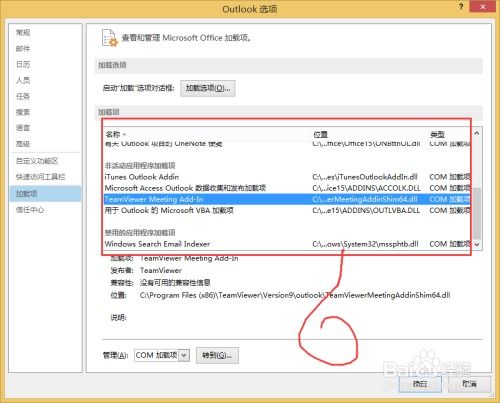Switch to 日历 (Calendar) options
The height and width of the screenshot is (403, 500).
[23, 64]
